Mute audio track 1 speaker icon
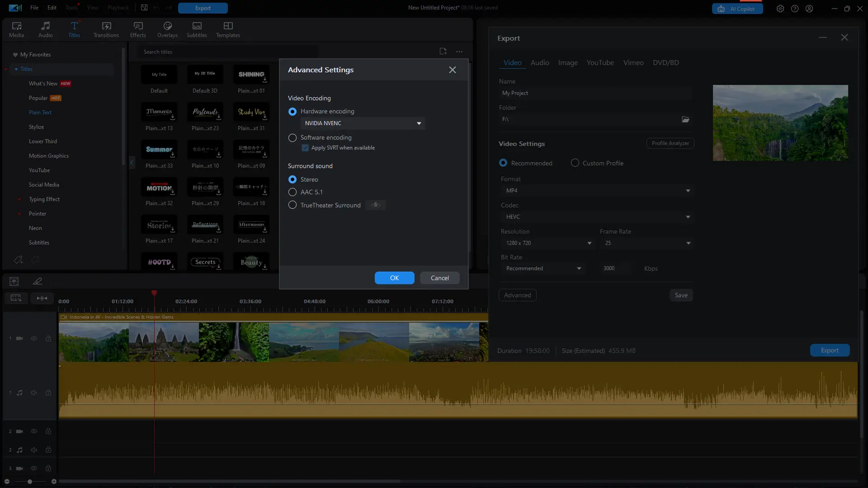The image size is (868, 488). pyautogui.click(x=34, y=393)
